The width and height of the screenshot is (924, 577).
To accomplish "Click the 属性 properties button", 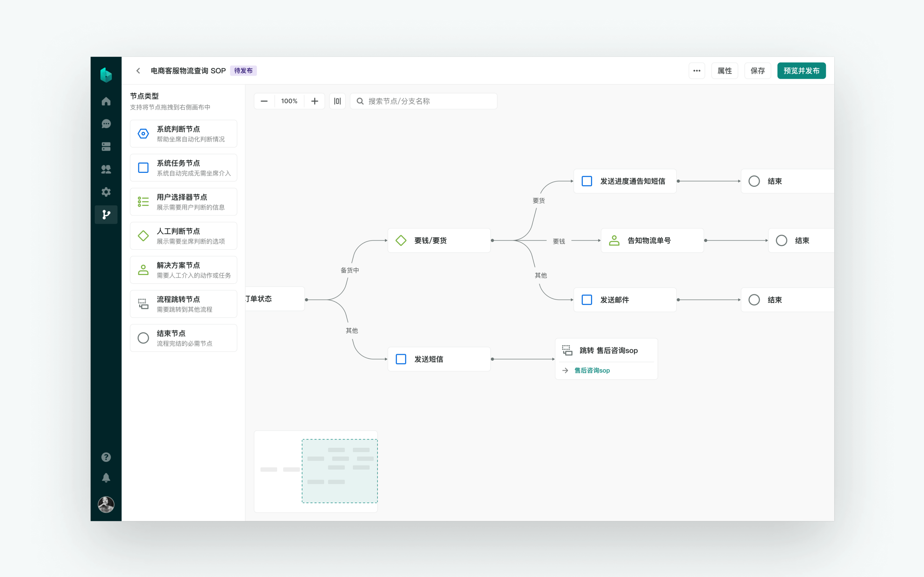I will [x=724, y=71].
